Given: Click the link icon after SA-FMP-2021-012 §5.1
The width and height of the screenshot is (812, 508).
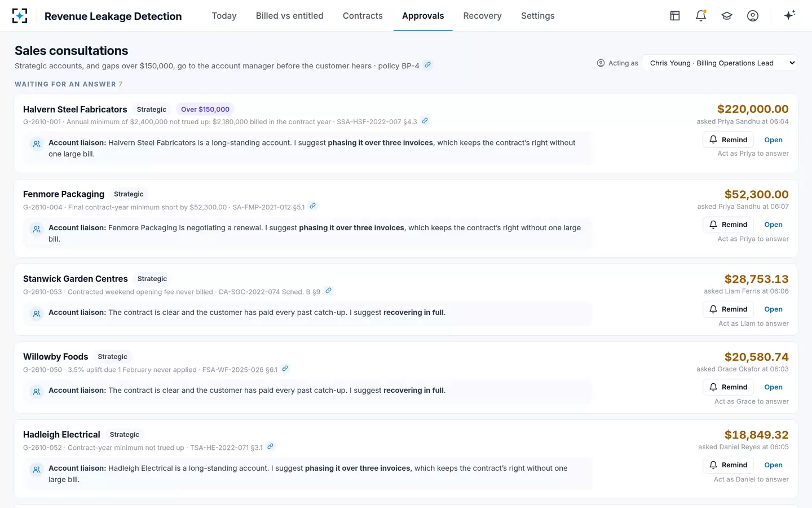Looking at the screenshot, I should [x=313, y=206].
